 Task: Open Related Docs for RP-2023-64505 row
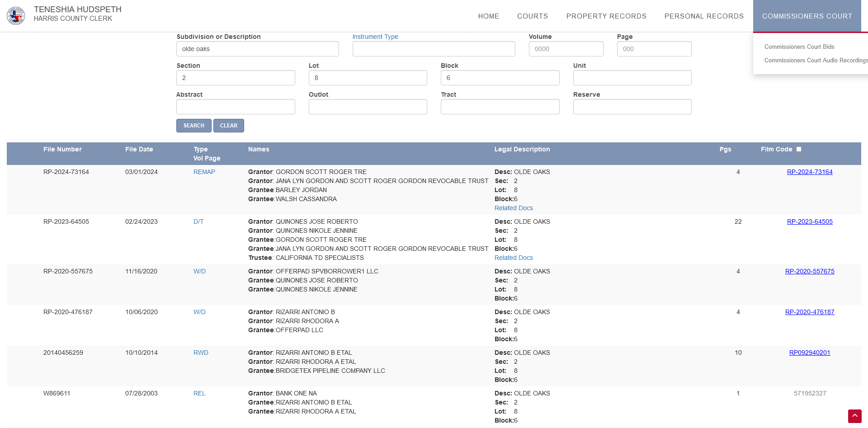point(514,258)
